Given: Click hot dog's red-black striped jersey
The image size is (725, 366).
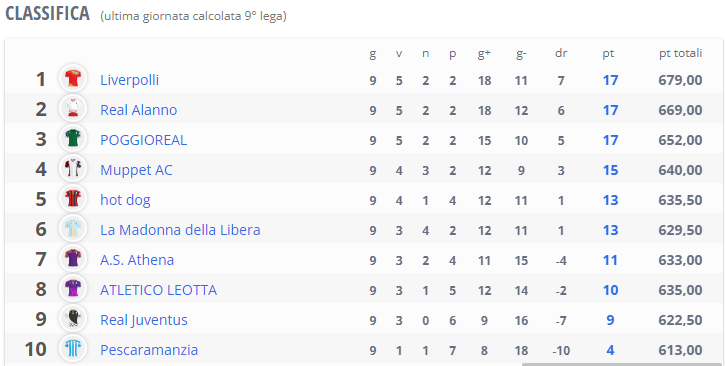Looking at the screenshot, I should click(73, 199).
